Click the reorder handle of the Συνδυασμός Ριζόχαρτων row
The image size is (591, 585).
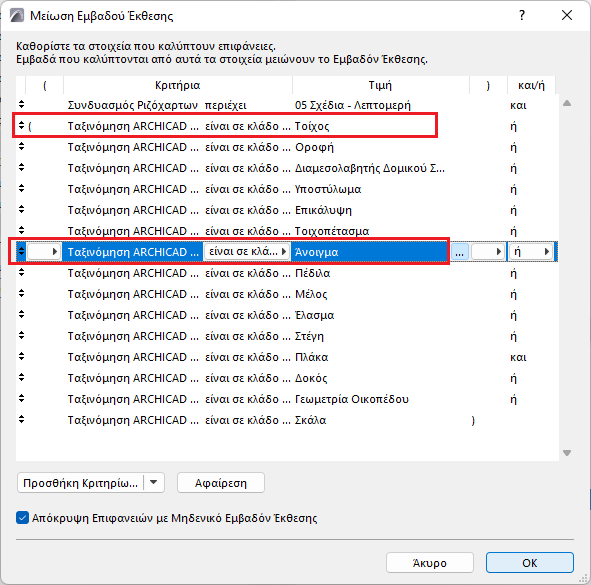[x=21, y=105]
